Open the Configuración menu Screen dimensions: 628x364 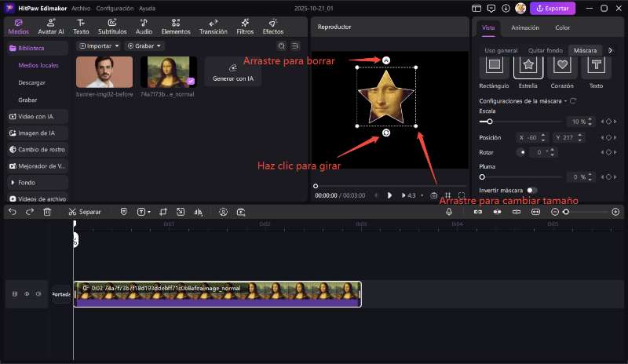pyautogui.click(x=115, y=9)
